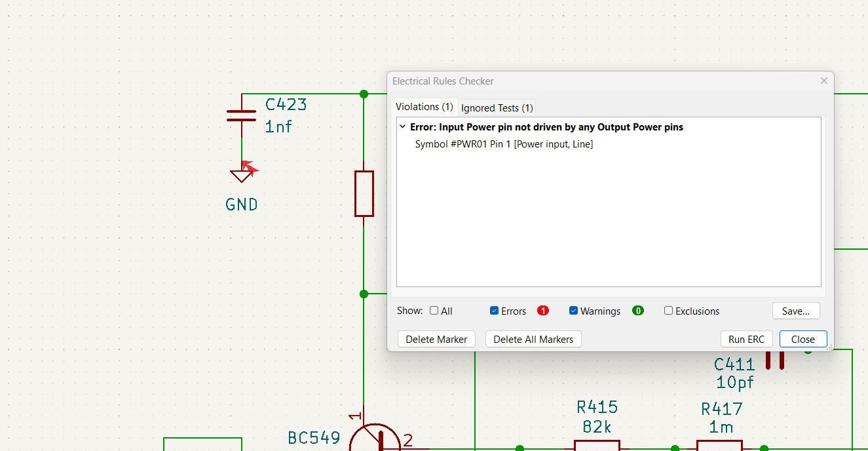
Task: Click the 1nf value label
Action: click(x=278, y=127)
